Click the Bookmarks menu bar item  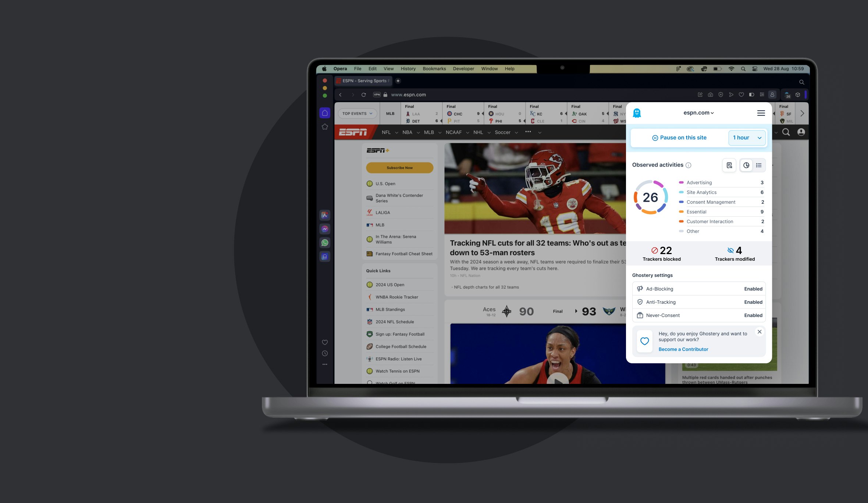pos(434,68)
